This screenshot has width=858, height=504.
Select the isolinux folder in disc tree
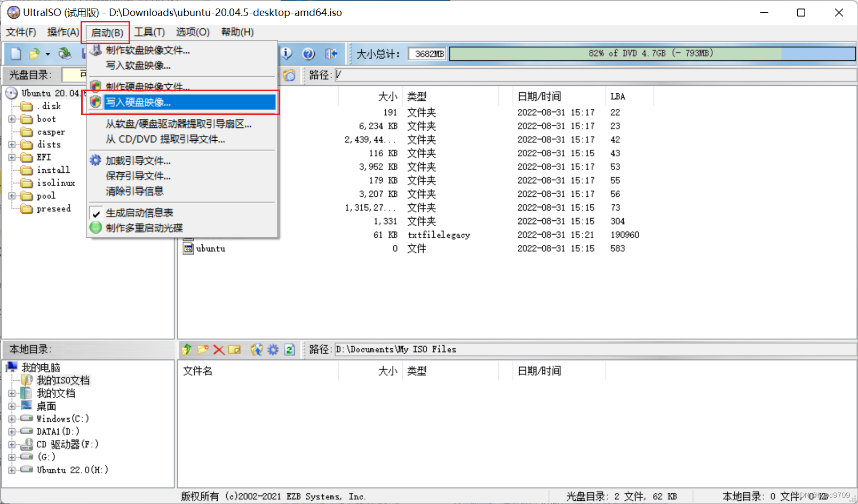56,183
